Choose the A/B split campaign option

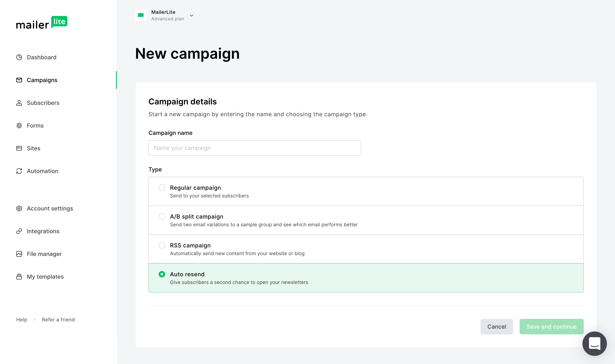(162, 217)
